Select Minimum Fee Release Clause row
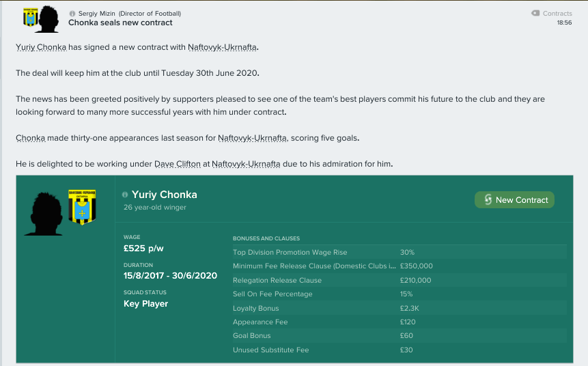The image size is (588, 366). pyautogui.click(x=400, y=266)
